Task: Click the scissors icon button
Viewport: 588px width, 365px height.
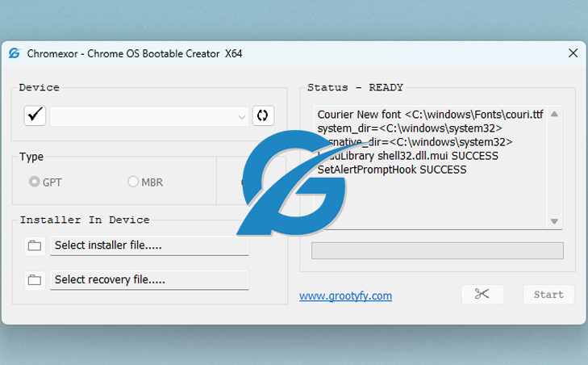Action: 482,294
